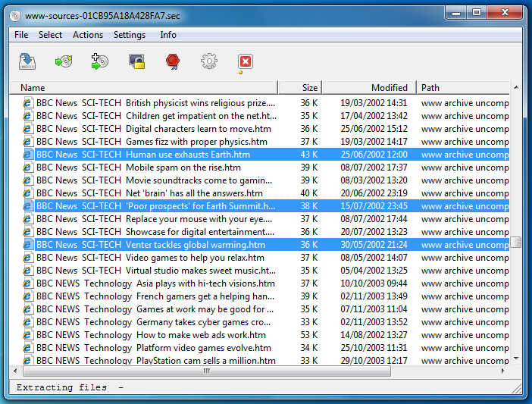Open the Settings menu
The image size is (532, 404).
tap(130, 35)
